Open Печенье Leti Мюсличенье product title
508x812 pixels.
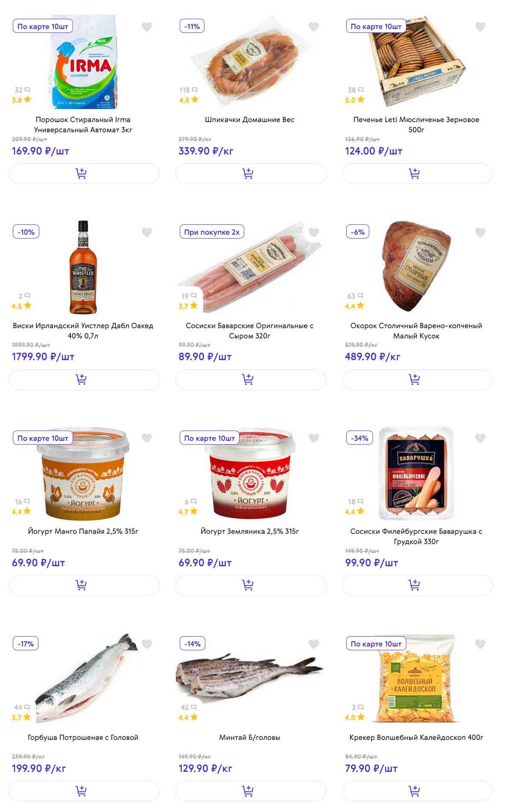416,125
